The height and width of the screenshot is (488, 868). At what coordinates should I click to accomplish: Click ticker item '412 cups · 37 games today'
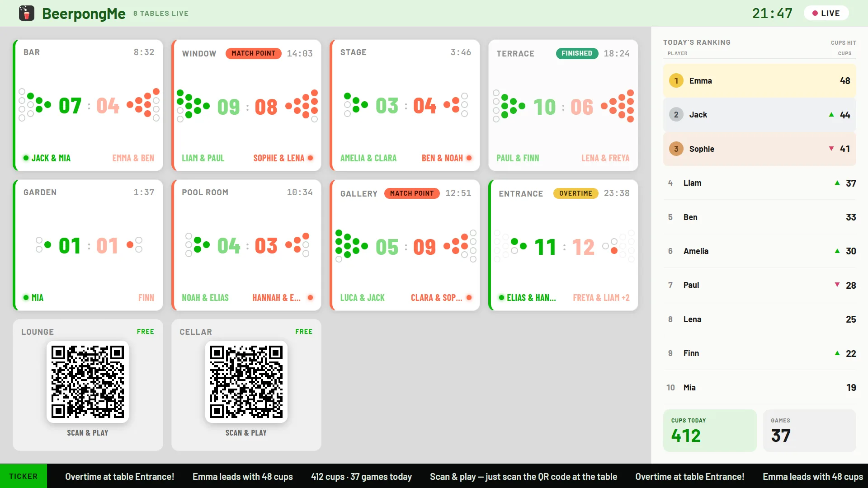[x=361, y=477]
